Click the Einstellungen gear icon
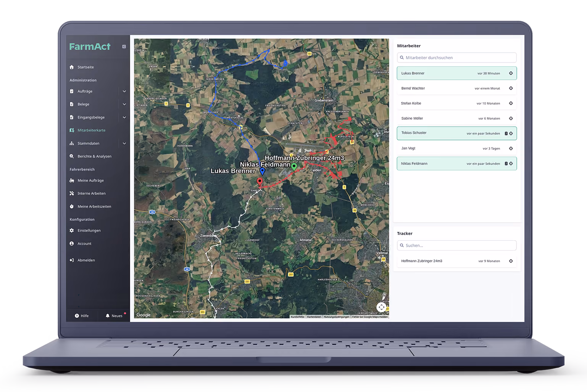 click(x=72, y=231)
